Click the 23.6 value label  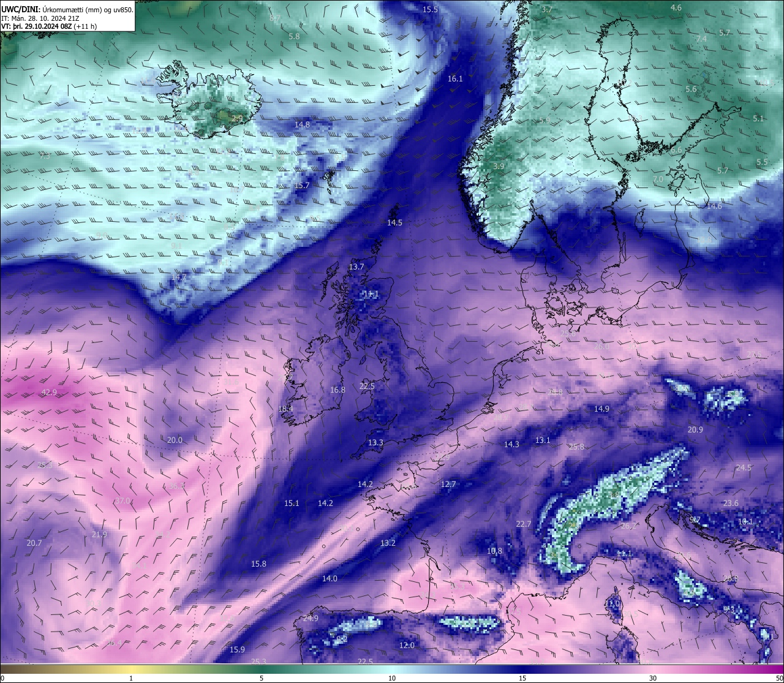pos(731,504)
